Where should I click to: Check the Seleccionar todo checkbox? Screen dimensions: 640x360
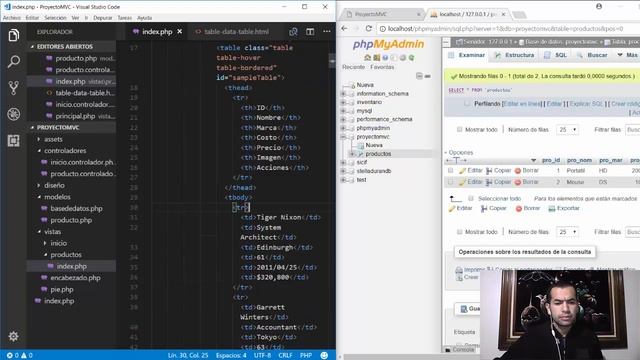click(471, 198)
